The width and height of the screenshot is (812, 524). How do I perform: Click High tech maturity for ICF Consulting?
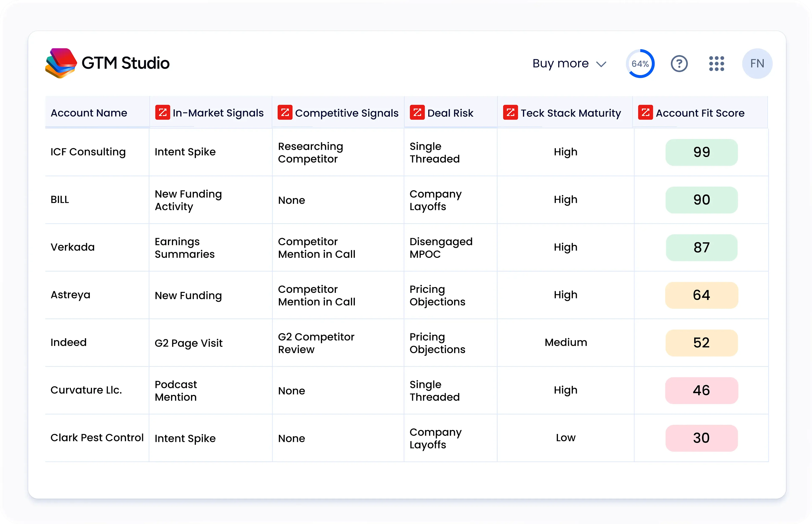pos(565,152)
